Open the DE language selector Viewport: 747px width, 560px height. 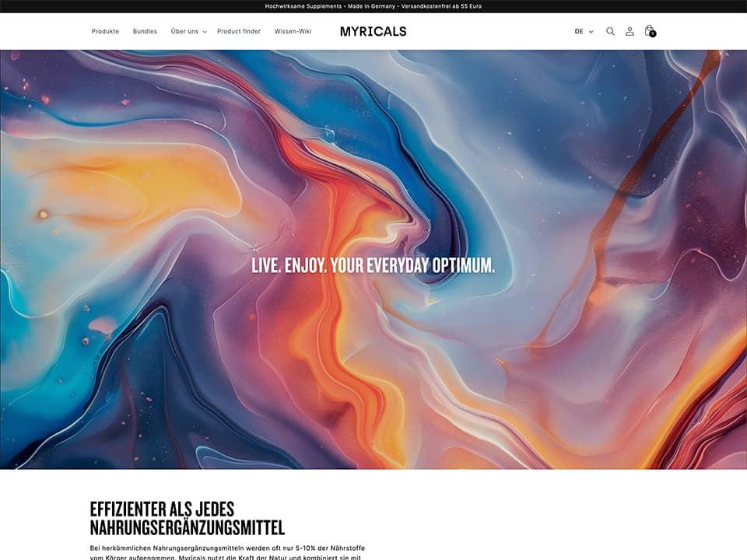[x=580, y=32]
